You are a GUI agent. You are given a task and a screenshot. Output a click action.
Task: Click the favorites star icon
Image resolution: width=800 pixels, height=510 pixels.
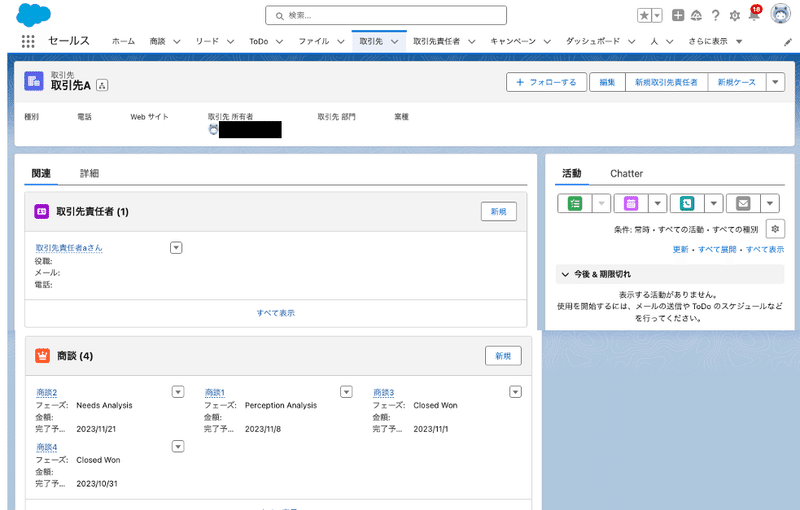[644, 16]
